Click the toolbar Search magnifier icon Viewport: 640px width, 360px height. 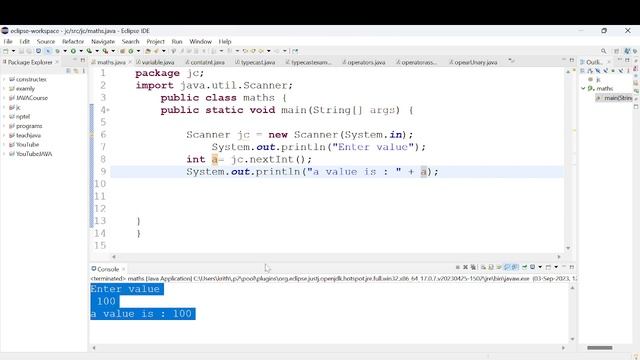pyautogui.click(x=604, y=51)
